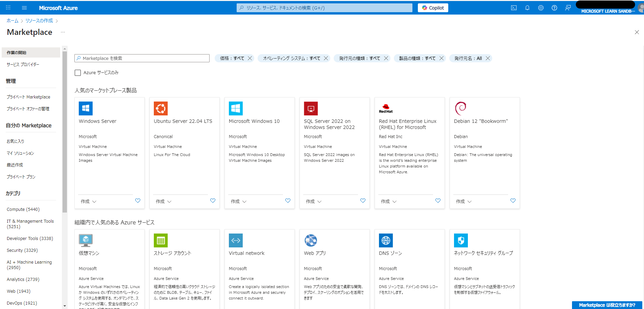Show the portal hamburger menu
Image resolution: width=644 pixels, height=309 pixels.
coord(24,7)
